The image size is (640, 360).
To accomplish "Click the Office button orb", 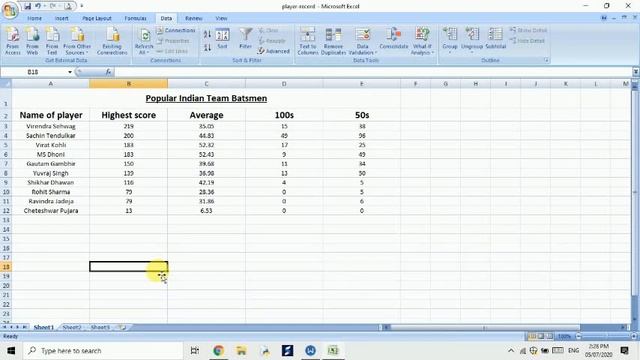I will coord(10,10).
